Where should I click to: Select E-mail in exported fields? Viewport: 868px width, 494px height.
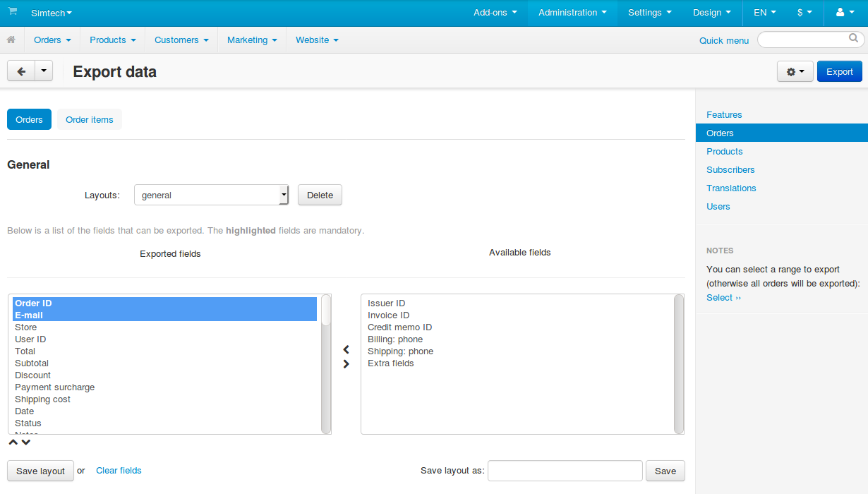click(x=164, y=315)
